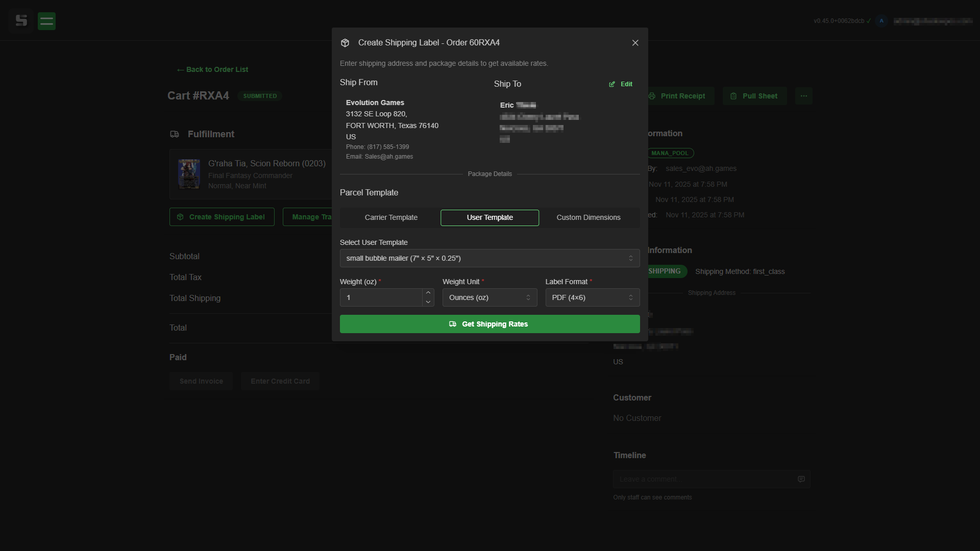Click the clipboard icon on Pull Sheet
This screenshot has height=551, width=980.
[x=734, y=96]
